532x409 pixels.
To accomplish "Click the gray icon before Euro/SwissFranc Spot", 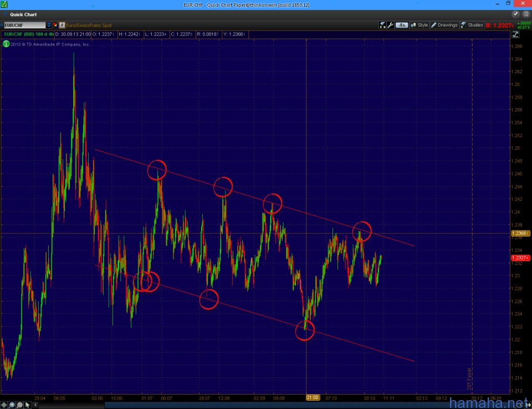I will point(62,25).
